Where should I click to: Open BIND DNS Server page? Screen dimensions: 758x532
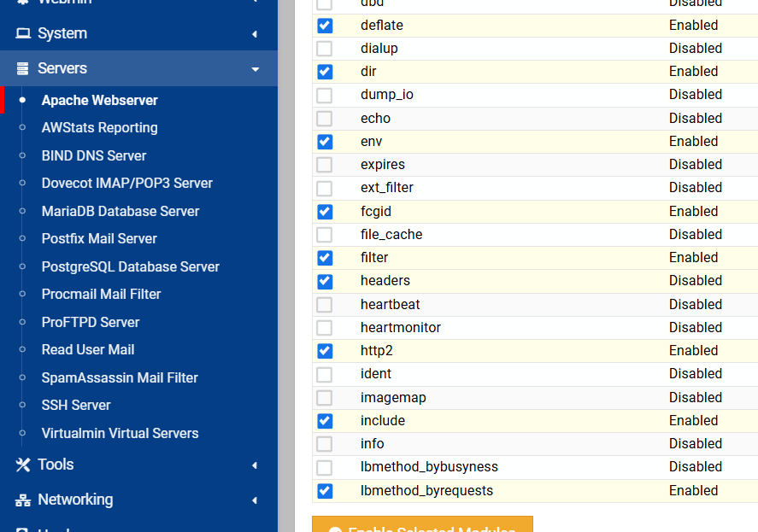pos(94,155)
